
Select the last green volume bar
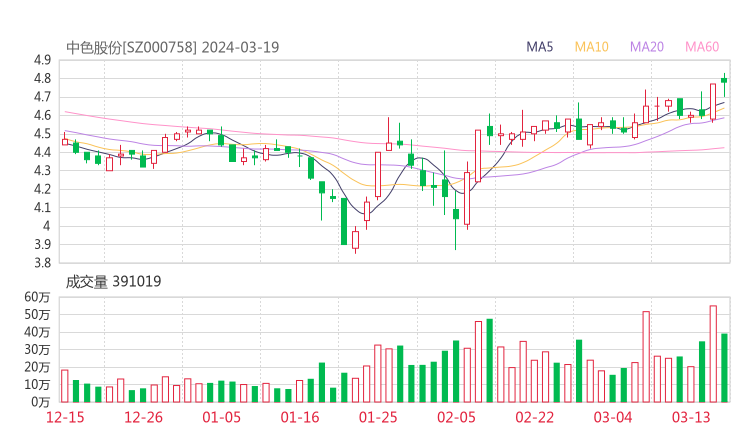pyautogui.click(x=724, y=368)
